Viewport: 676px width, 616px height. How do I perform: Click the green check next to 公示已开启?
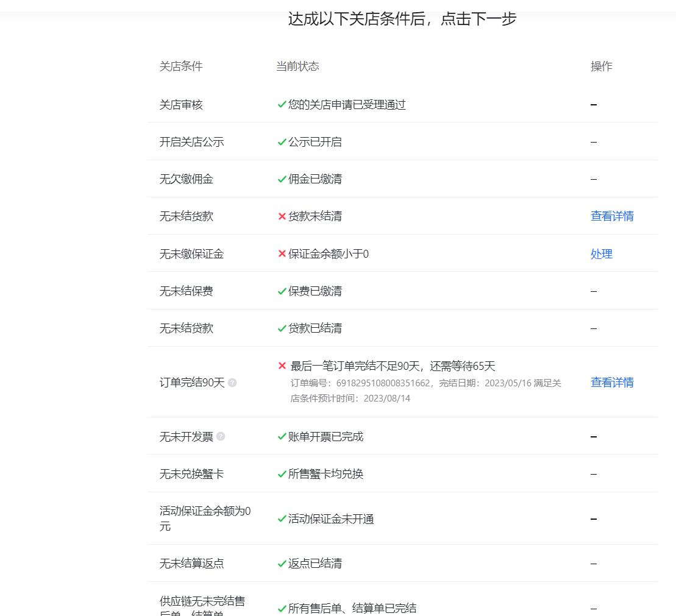281,141
